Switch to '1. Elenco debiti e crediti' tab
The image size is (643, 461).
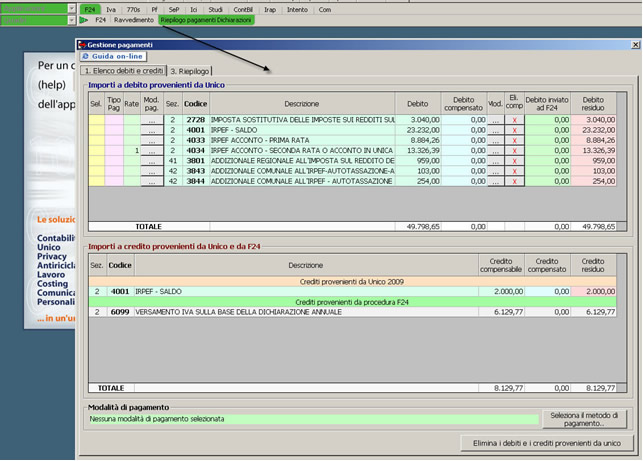[122, 72]
